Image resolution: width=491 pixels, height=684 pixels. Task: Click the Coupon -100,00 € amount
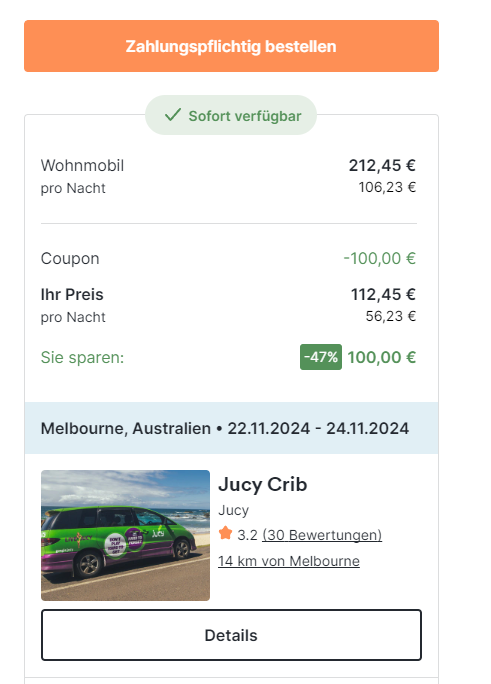coord(379,258)
